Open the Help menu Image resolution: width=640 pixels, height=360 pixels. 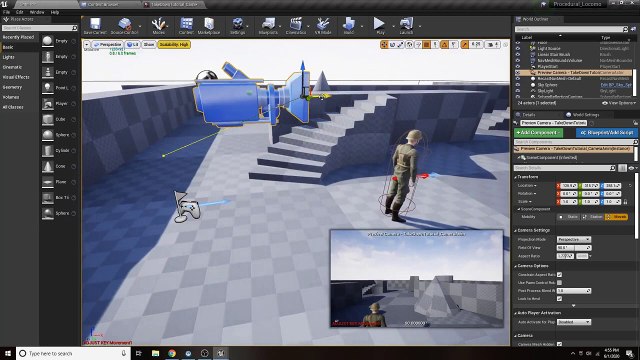(x=55, y=12)
